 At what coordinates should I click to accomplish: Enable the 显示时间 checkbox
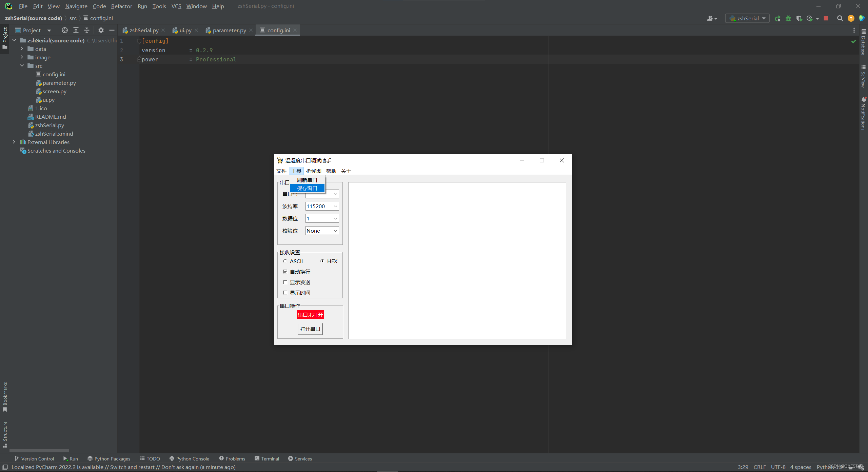click(285, 293)
